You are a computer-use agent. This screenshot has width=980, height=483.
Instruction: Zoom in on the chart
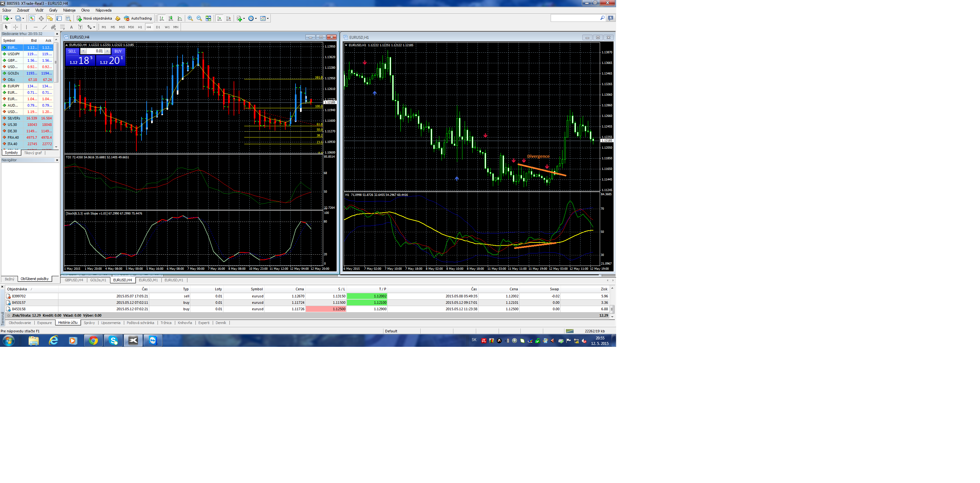click(x=190, y=18)
